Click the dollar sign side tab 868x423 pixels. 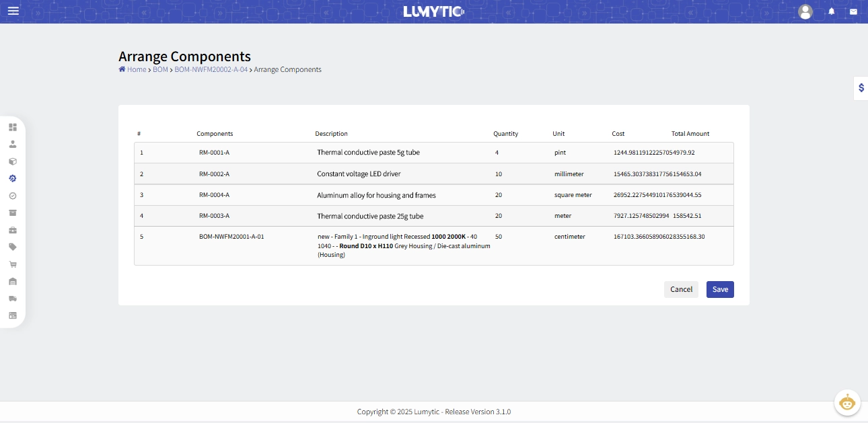[861, 88]
